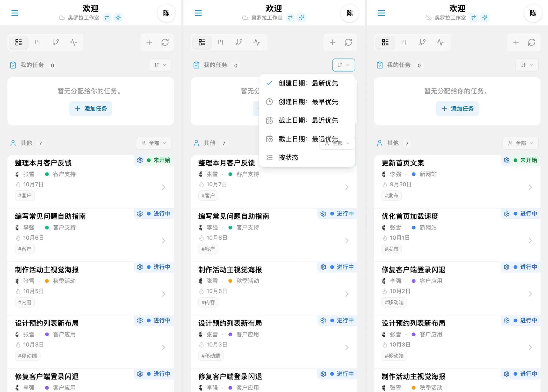Open hamburger menu in left panel
Viewport: 548px width, 392px height.
pos(15,13)
